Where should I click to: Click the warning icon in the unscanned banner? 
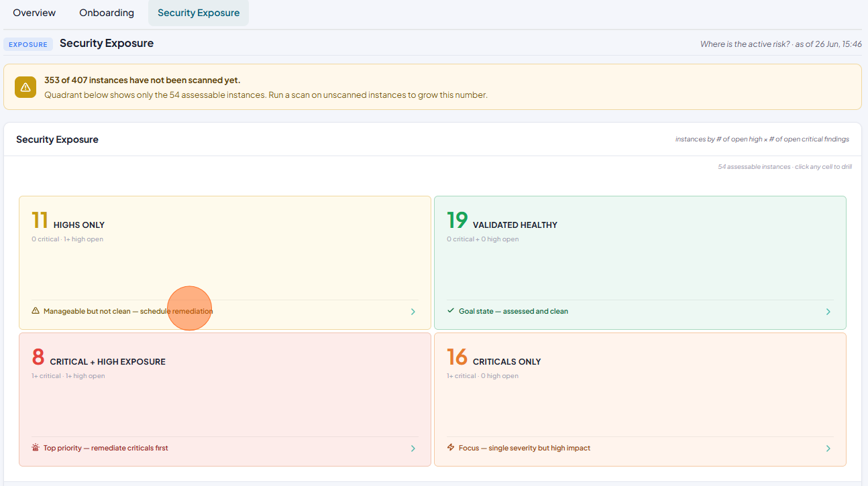tap(25, 87)
